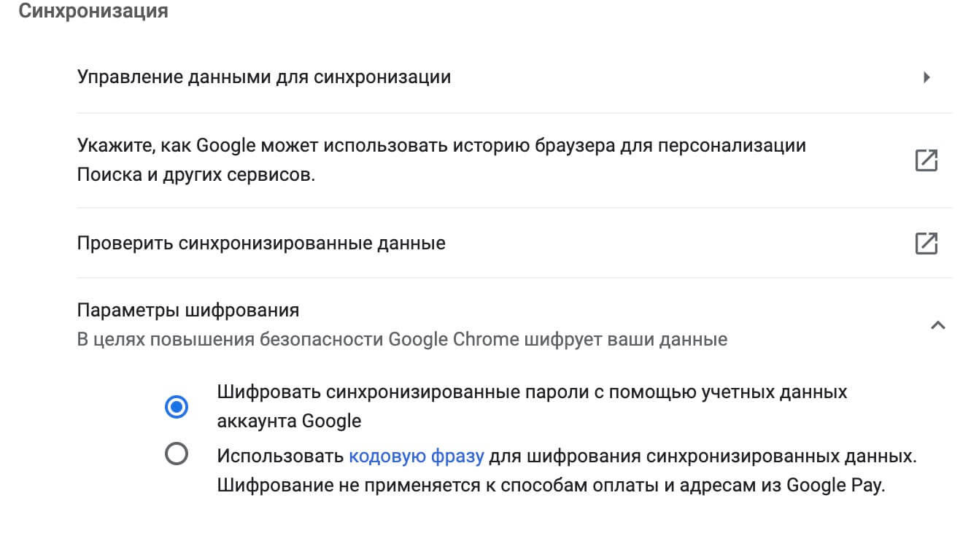Click the arrow icon beside Управление данными для синхронизации
The width and height of the screenshot is (979, 560).
click(926, 77)
